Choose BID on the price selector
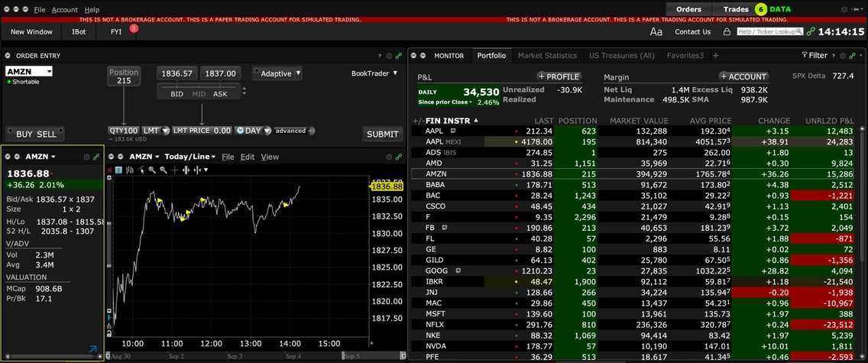Screen dimensions: 868x363 [x=177, y=94]
